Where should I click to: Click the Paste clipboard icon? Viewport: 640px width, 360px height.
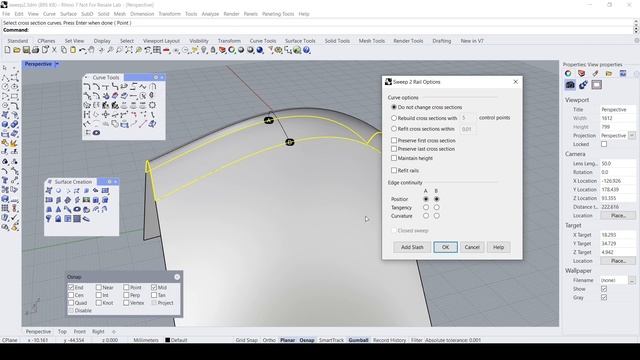point(73,50)
